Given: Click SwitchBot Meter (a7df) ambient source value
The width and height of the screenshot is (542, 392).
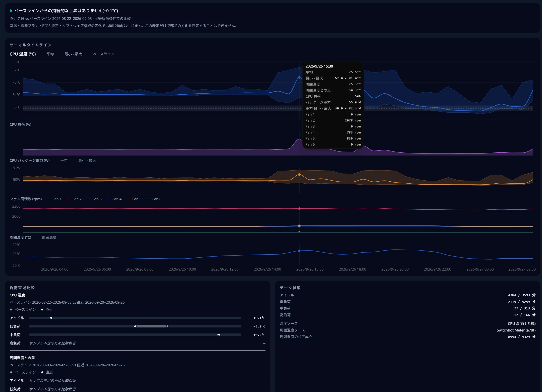Looking at the screenshot, I should tap(516, 330).
